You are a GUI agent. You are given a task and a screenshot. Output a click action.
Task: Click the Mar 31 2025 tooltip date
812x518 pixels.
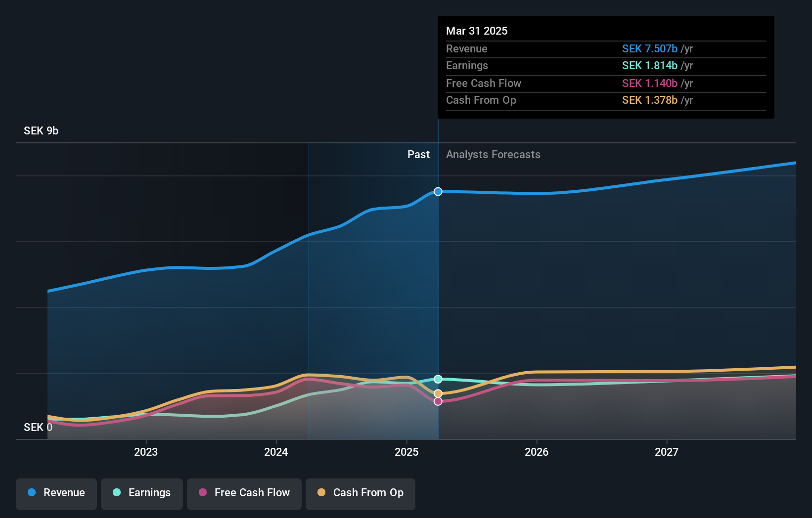(477, 31)
